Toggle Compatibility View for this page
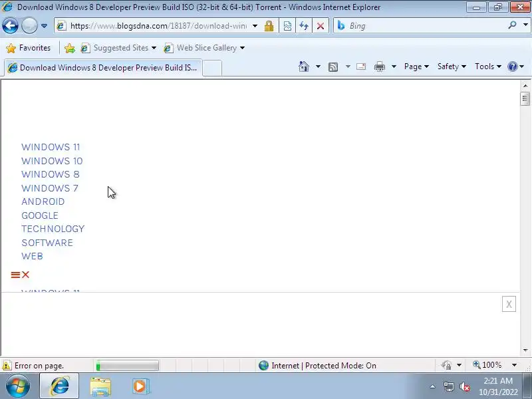 pos(287,26)
